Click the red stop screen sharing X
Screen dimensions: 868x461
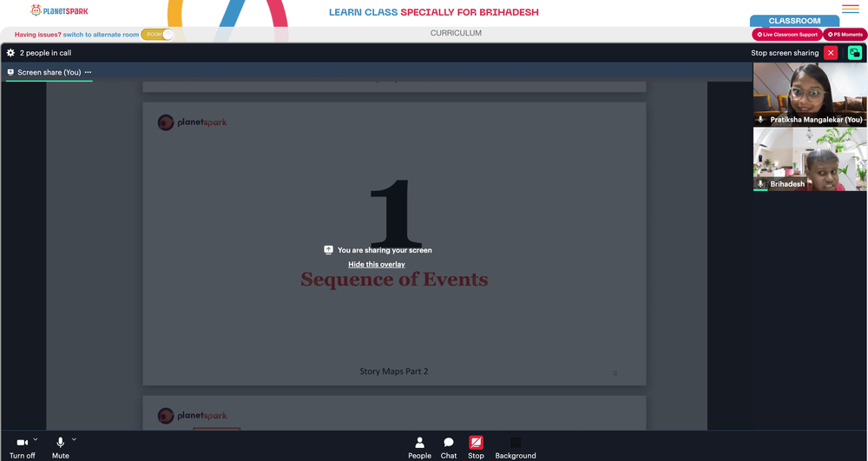831,53
